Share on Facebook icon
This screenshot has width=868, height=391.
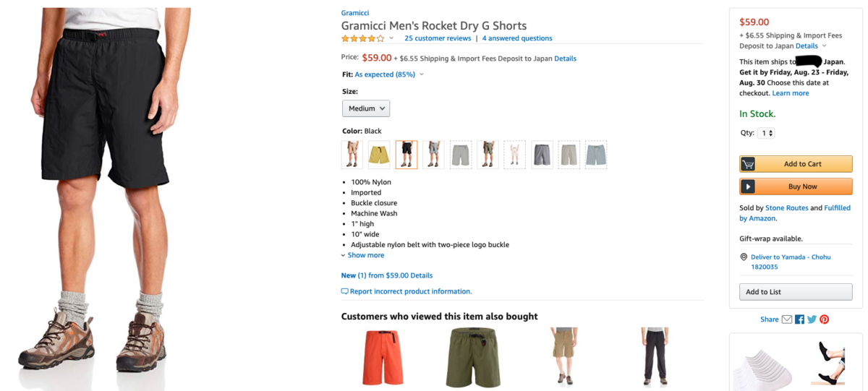pos(799,319)
